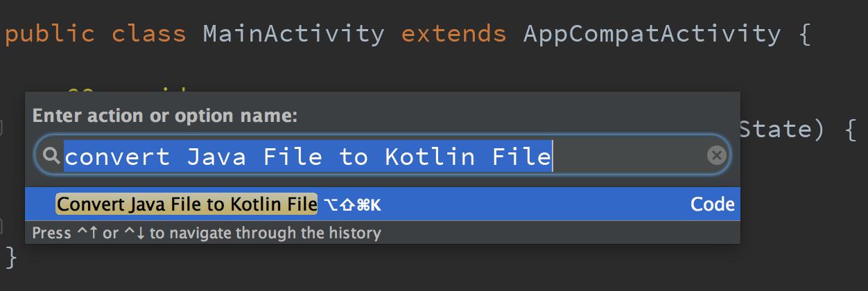Viewport: 868px width, 291px height.
Task: Click the opening brace after AppCompatActivity
Action: [804, 33]
